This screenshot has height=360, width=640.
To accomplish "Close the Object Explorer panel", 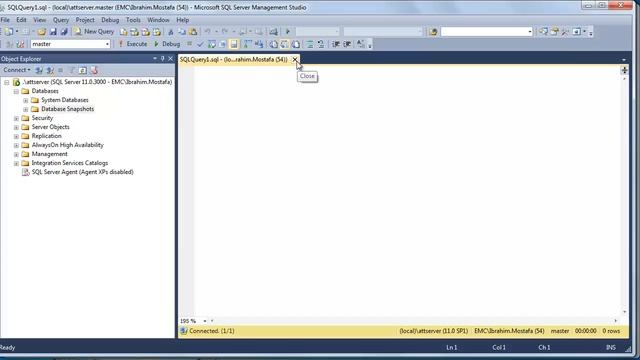I will (x=171, y=59).
